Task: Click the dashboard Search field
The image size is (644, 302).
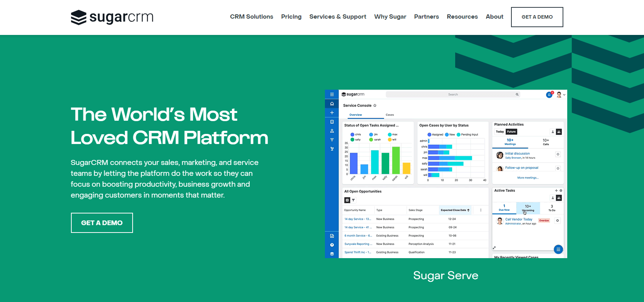Action: (452, 95)
